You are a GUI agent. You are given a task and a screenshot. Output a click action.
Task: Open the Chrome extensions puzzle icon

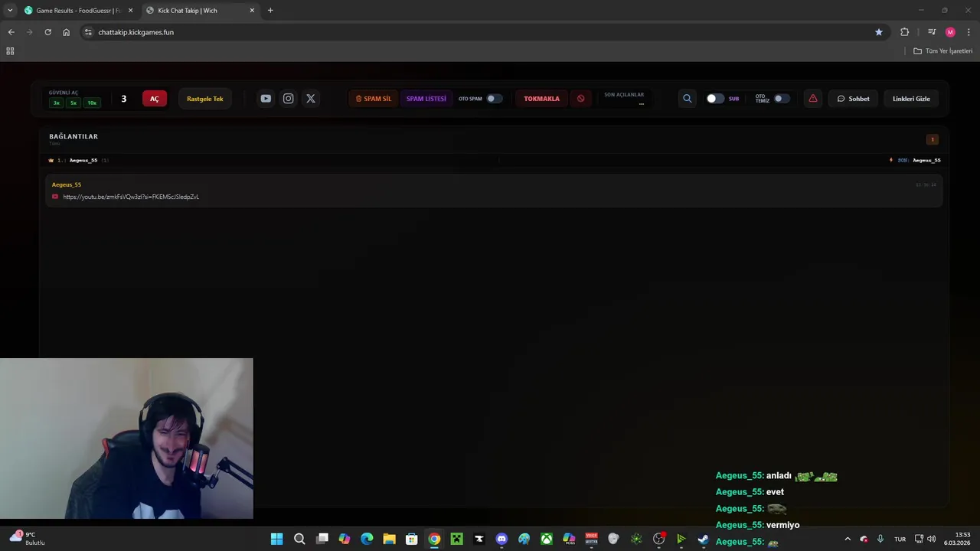coord(905,32)
